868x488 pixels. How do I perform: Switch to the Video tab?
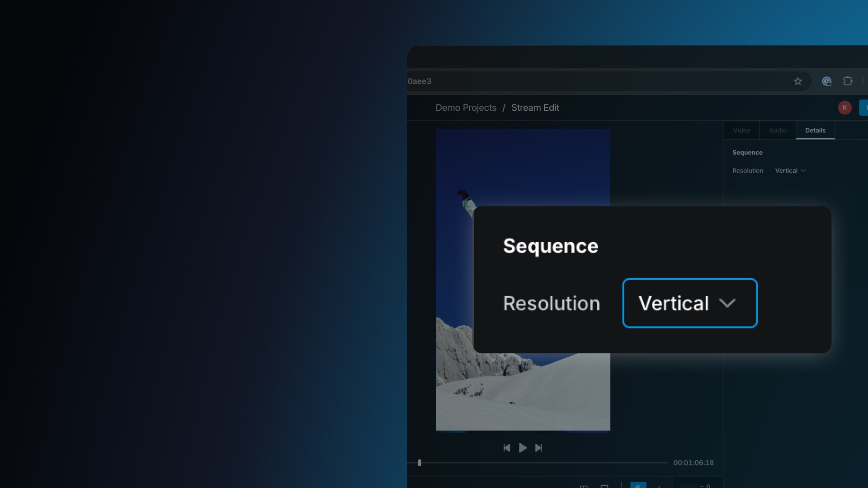(x=741, y=131)
